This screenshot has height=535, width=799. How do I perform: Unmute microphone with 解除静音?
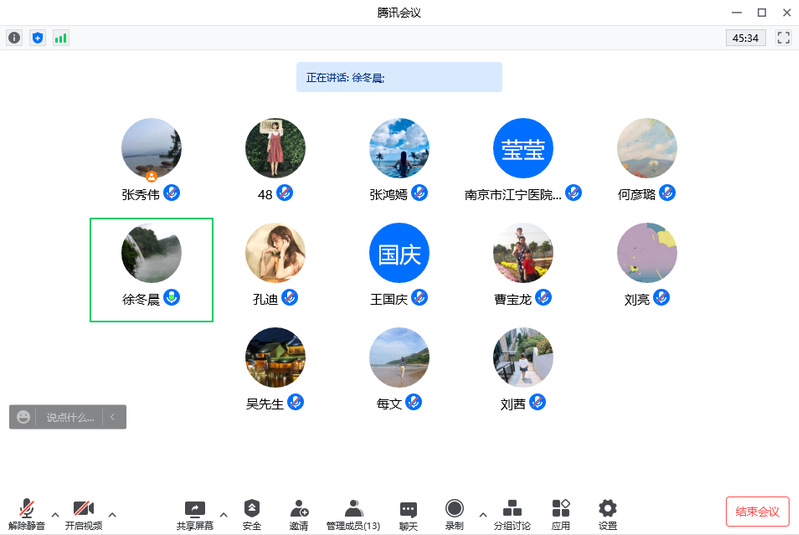27,514
